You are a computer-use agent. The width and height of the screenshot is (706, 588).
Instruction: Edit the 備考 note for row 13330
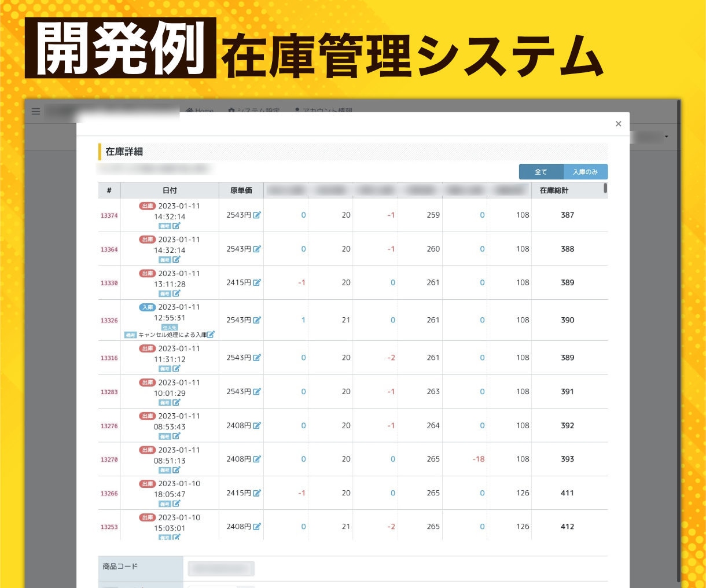pos(176,293)
